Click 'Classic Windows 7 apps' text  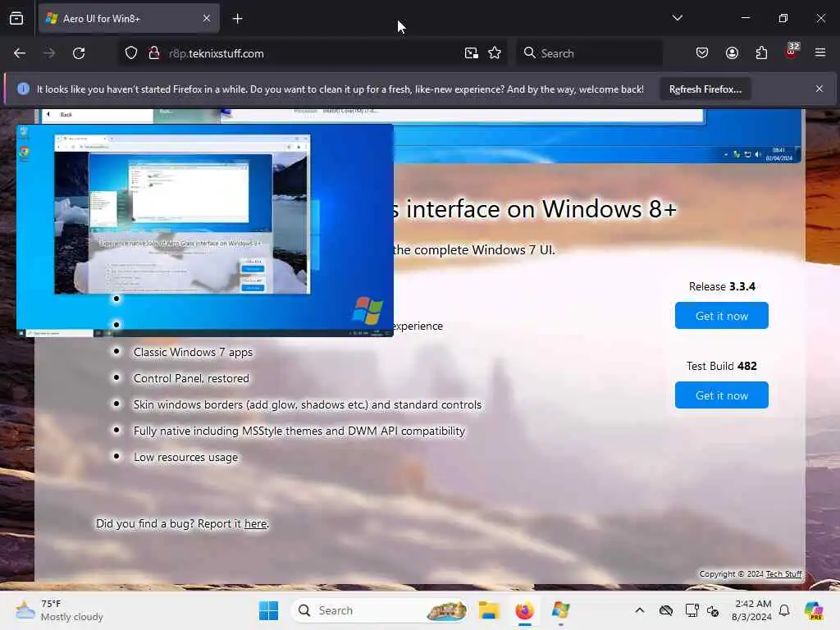[193, 353]
